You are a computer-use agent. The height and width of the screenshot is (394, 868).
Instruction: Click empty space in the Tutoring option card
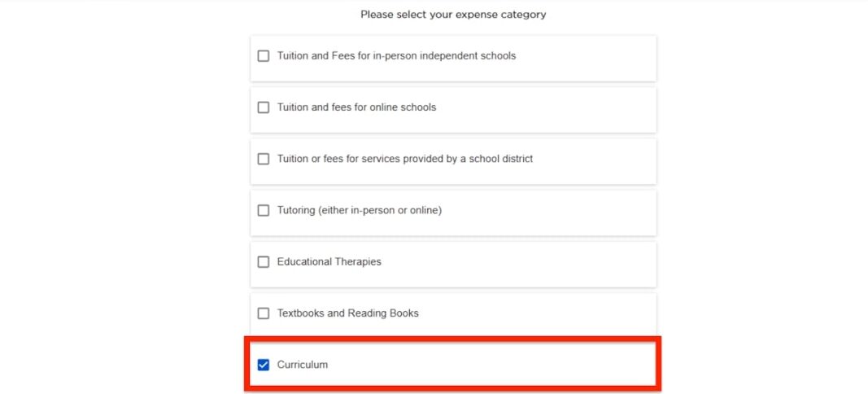(x=553, y=210)
